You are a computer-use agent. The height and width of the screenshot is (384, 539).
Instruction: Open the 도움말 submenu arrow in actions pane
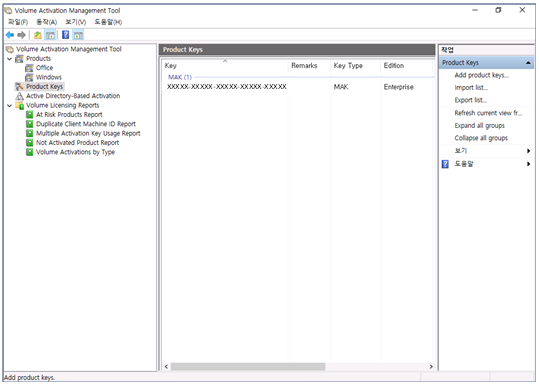(528, 164)
